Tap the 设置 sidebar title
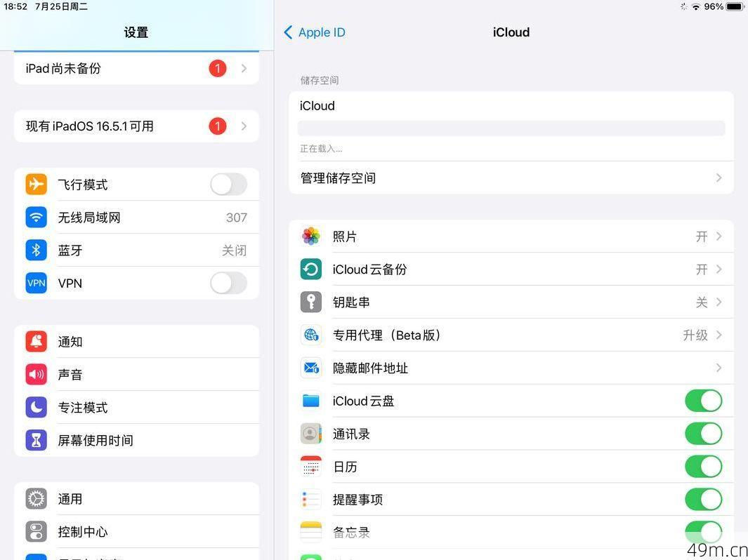Viewport: 748px width, 560px height. tap(136, 32)
